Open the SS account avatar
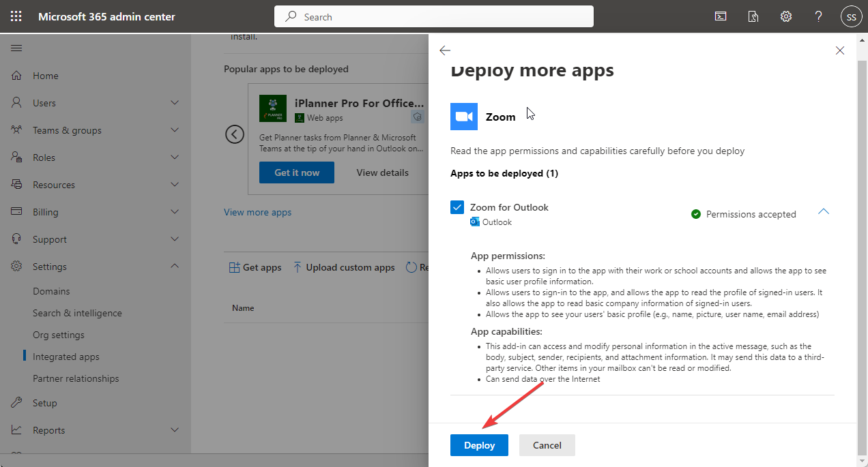This screenshot has height=467, width=868. 851,16
